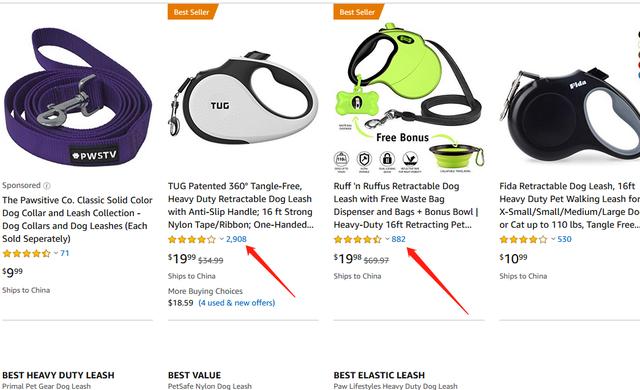The width and height of the screenshot is (640, 390).
Task: Open Fida Retractable Dog Leash product title
Action: [569, 205]
